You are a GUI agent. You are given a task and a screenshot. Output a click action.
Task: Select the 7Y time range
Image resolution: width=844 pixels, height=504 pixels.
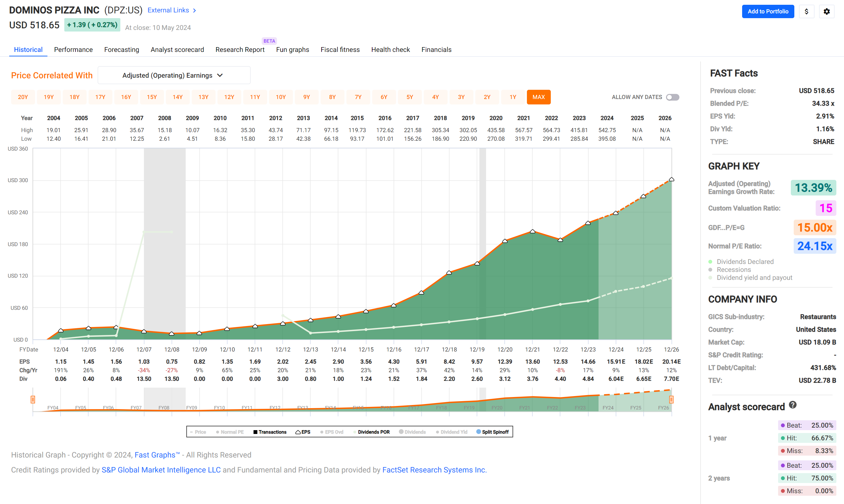tap(358, 97)
